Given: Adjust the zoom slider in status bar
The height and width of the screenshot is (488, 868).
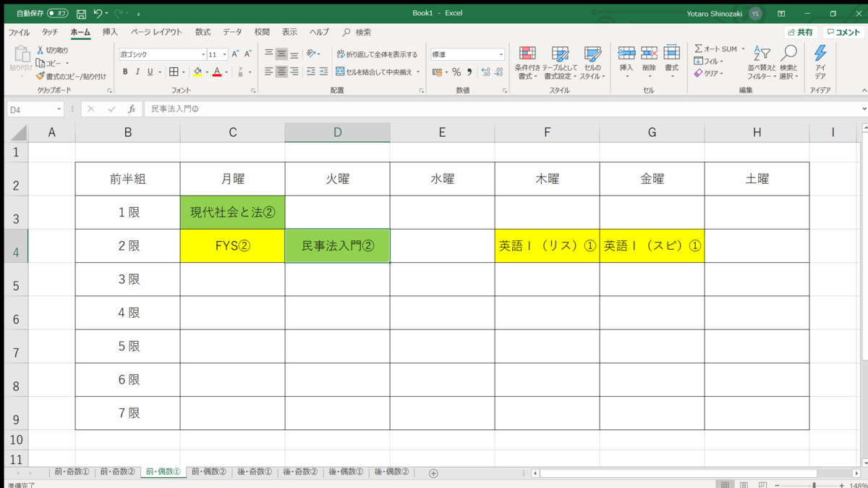Looking at the screenshot, I should (x=814, y=484).
